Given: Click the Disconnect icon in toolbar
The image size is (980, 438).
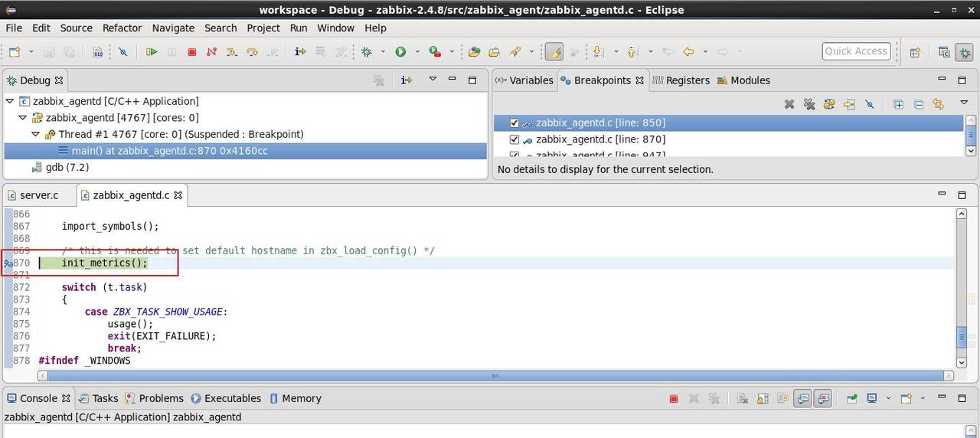Looking at the screenshot, I should click(211, 52).
